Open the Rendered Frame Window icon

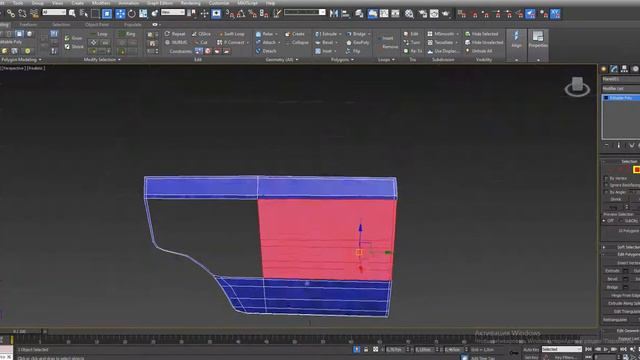pos(434,14)
